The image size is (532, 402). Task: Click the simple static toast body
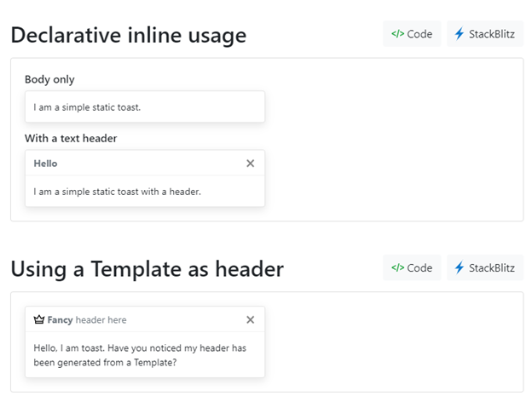[x=87, y=107]
